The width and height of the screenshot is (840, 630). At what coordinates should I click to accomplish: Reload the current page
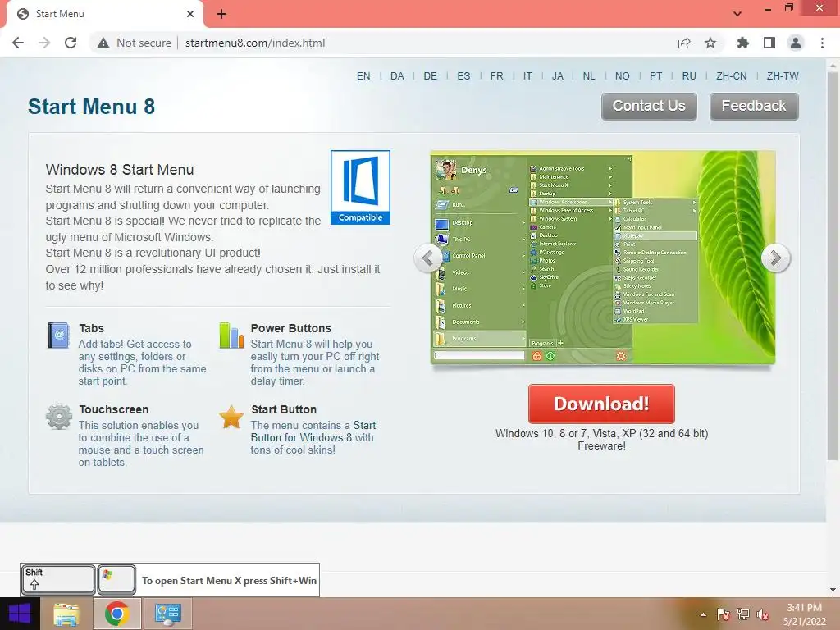tap(71, 43)
